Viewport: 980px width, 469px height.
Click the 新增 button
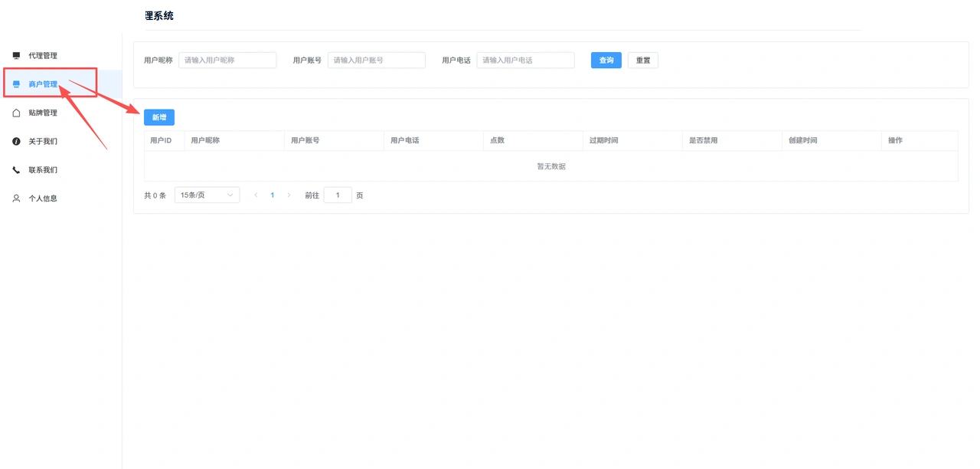[159, 117]
